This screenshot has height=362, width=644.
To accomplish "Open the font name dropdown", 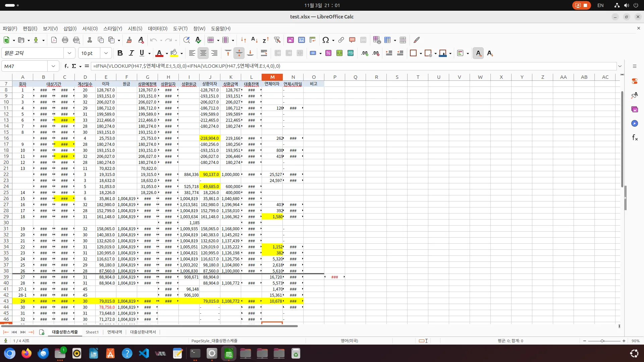I will point(69,53).
